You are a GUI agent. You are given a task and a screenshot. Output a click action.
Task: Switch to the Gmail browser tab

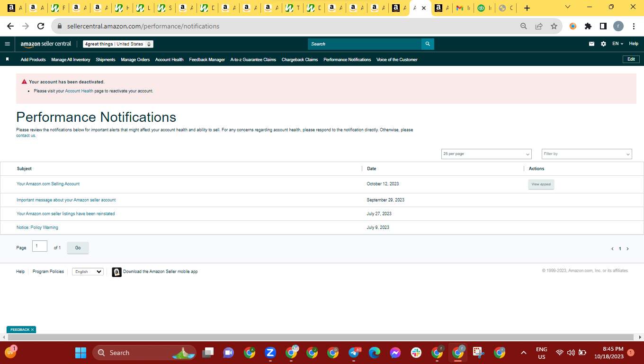[x=464, y=8]
